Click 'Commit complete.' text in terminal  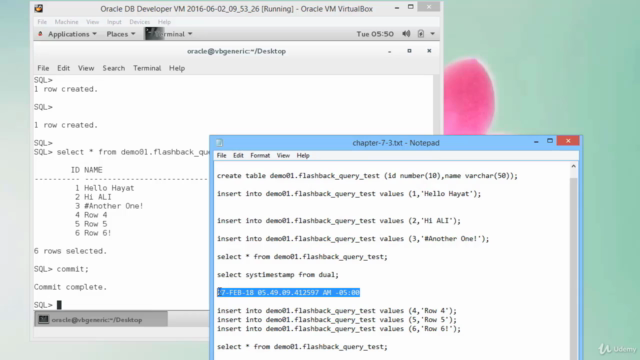[x=70, y=287]
